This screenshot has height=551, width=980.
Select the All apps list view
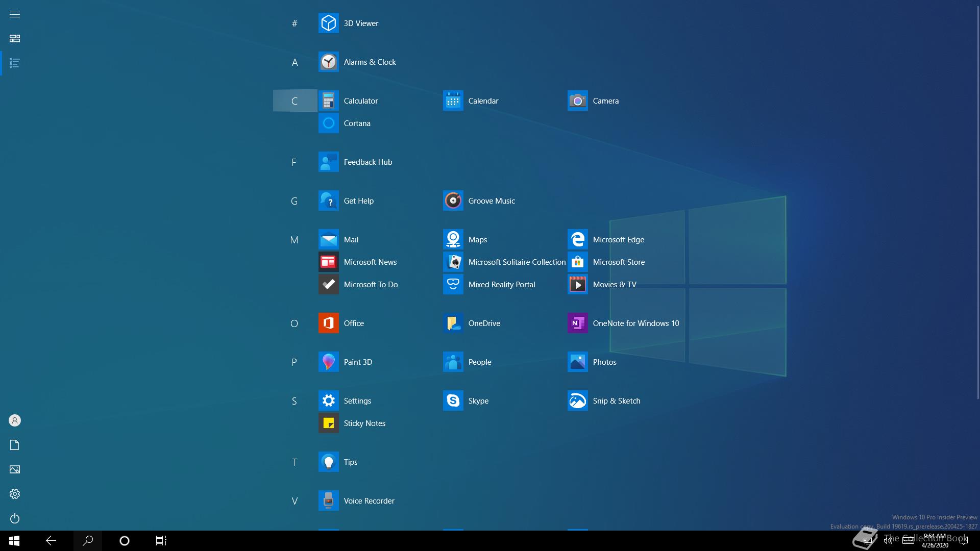15,63
